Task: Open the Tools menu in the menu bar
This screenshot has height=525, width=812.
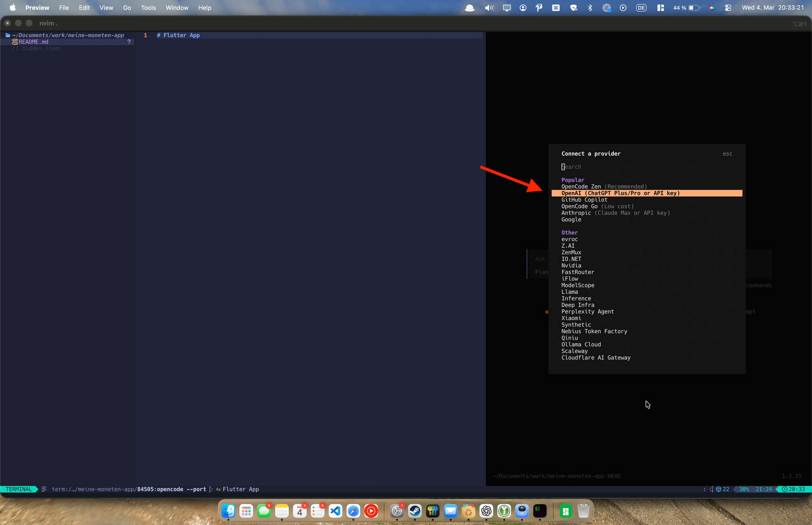Action: click(x=148, y=8)
